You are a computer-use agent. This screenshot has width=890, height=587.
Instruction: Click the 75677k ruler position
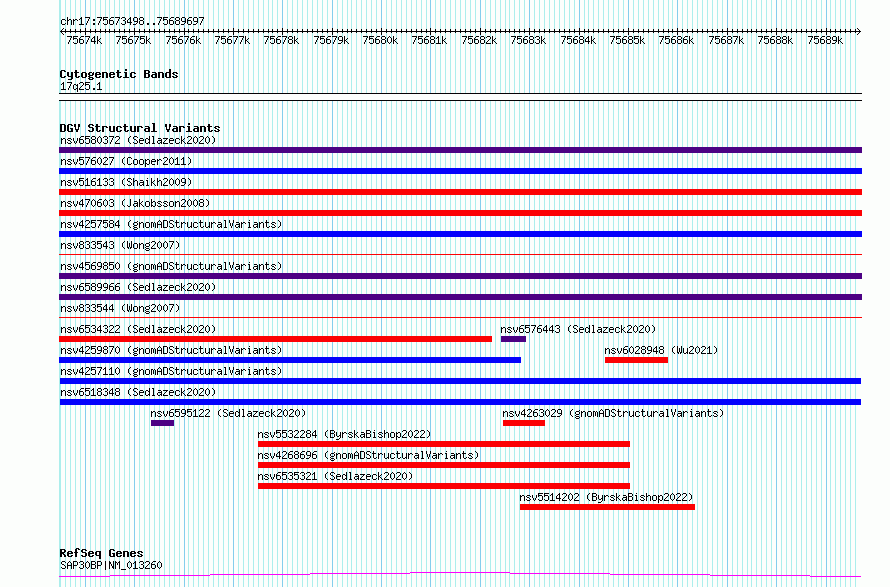tap(232, 40)
